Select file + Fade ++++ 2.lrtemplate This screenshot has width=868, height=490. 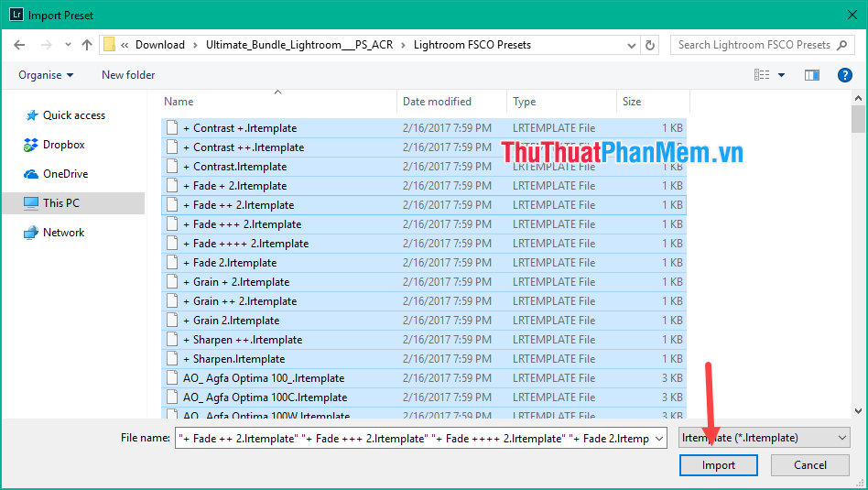point(424,244)
